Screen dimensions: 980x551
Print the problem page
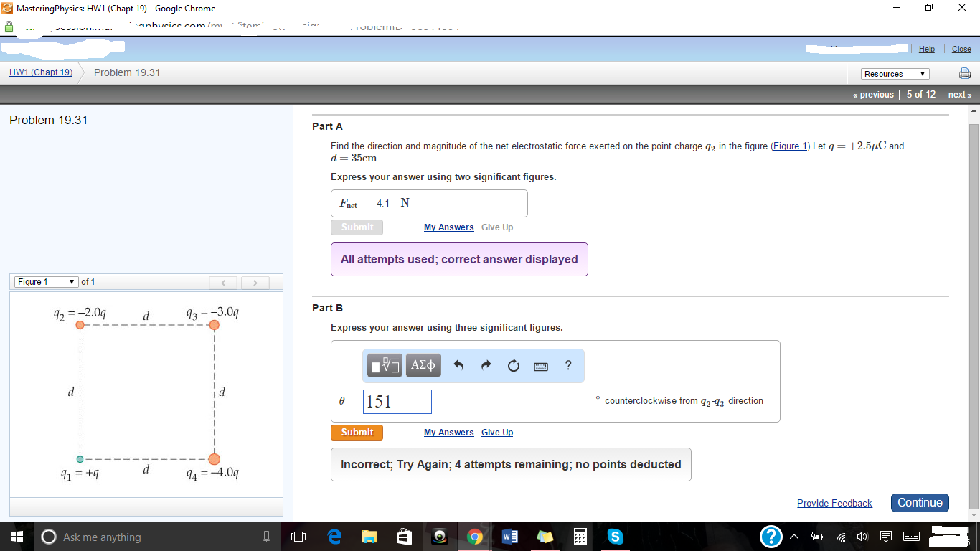965,73
